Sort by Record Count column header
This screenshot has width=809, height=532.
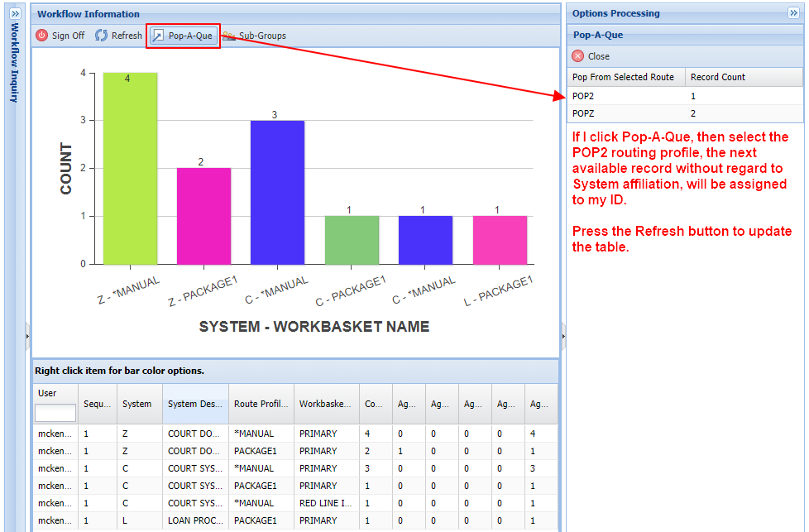(744, 77)
